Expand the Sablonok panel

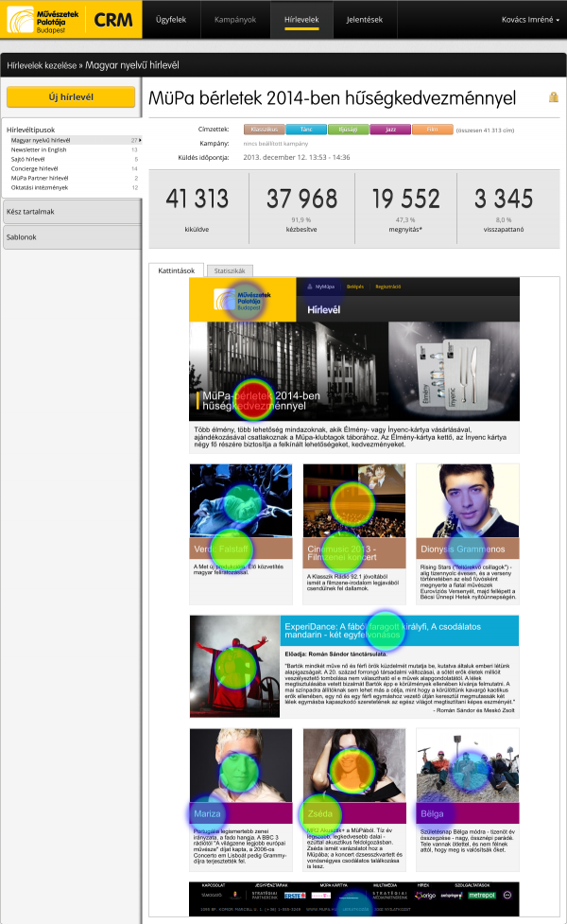point(72,236)
